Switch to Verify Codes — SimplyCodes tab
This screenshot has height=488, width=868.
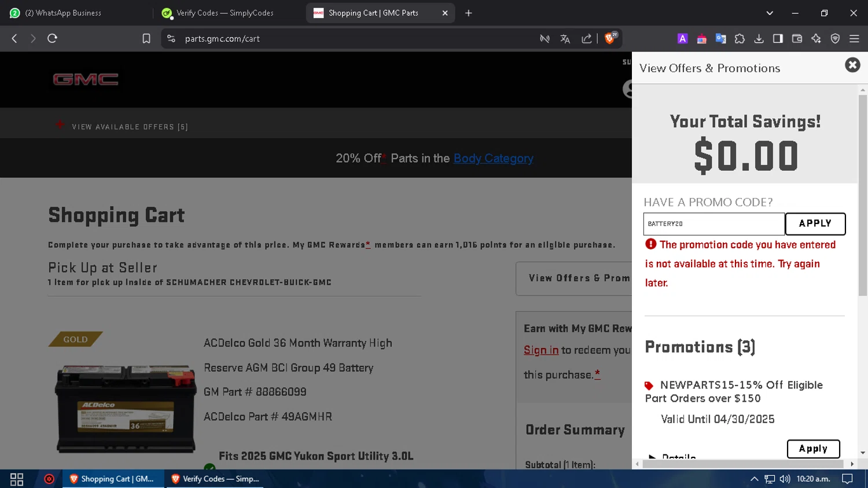tap(225, 13)
